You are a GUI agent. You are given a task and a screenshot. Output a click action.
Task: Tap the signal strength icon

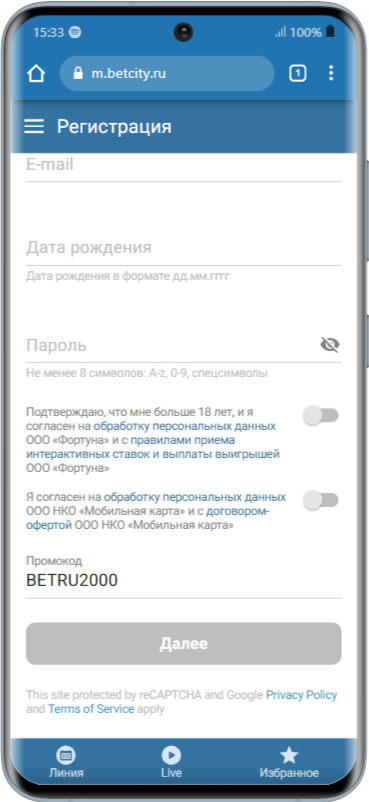(280, 32)
